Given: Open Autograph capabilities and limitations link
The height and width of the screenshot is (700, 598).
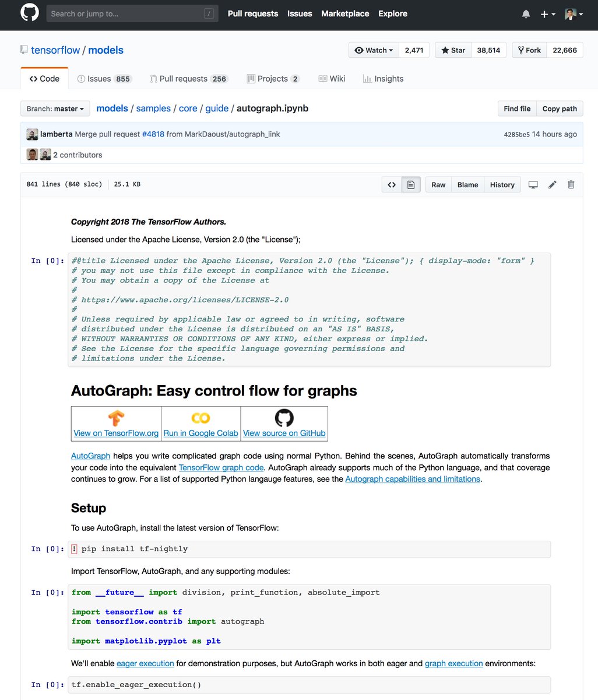Looking at the screenshot, I should click(413, 479).
